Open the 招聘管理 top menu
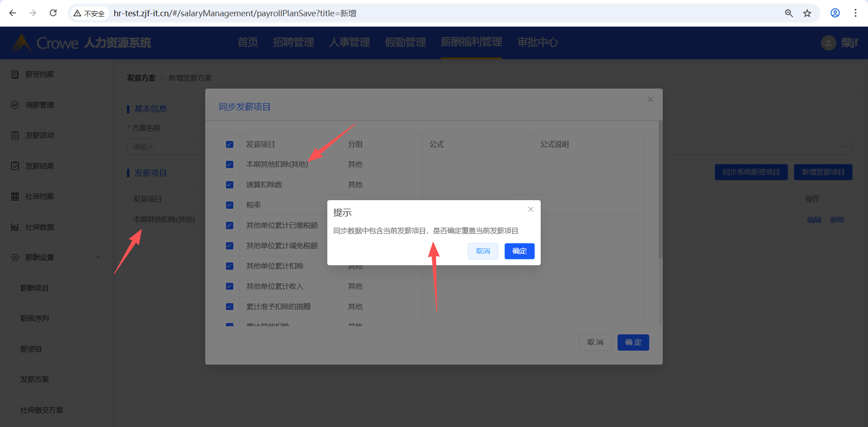Image resolution: width=868 pixels, height=427 pixels. pyautogui.click(x=293, y=42)
